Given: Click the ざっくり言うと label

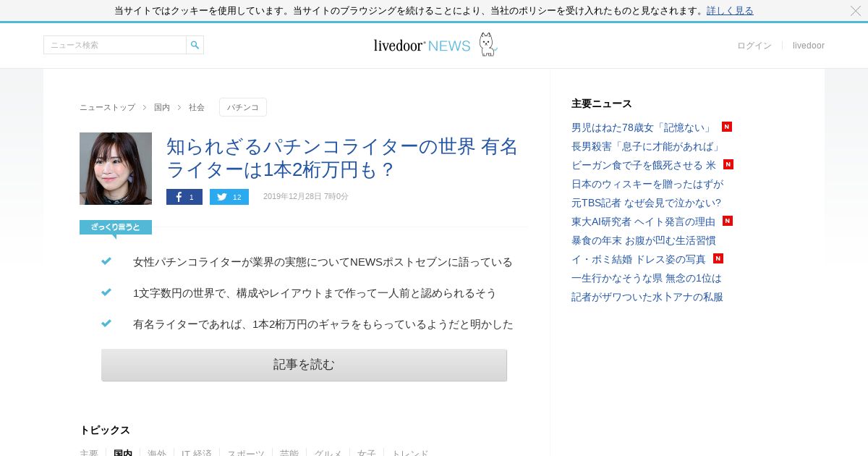Looking at the screenshot, I should (116, 227).
